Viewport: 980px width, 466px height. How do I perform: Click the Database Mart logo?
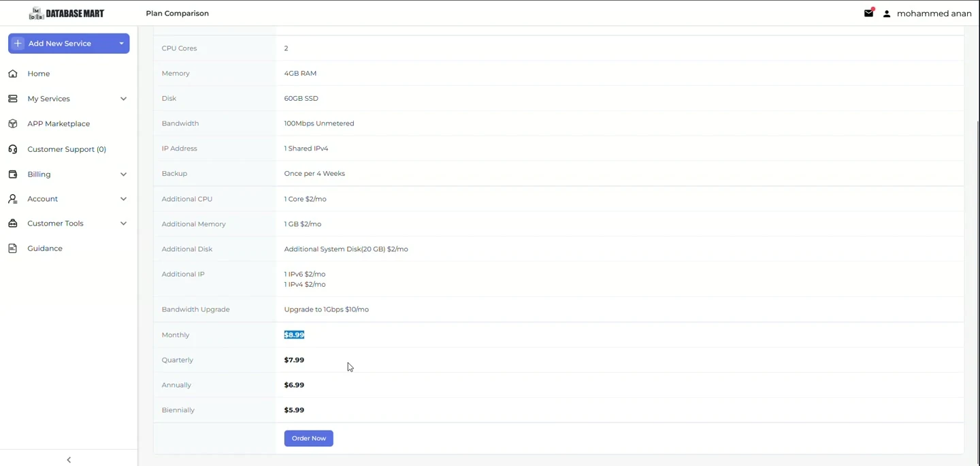point(67,14)
